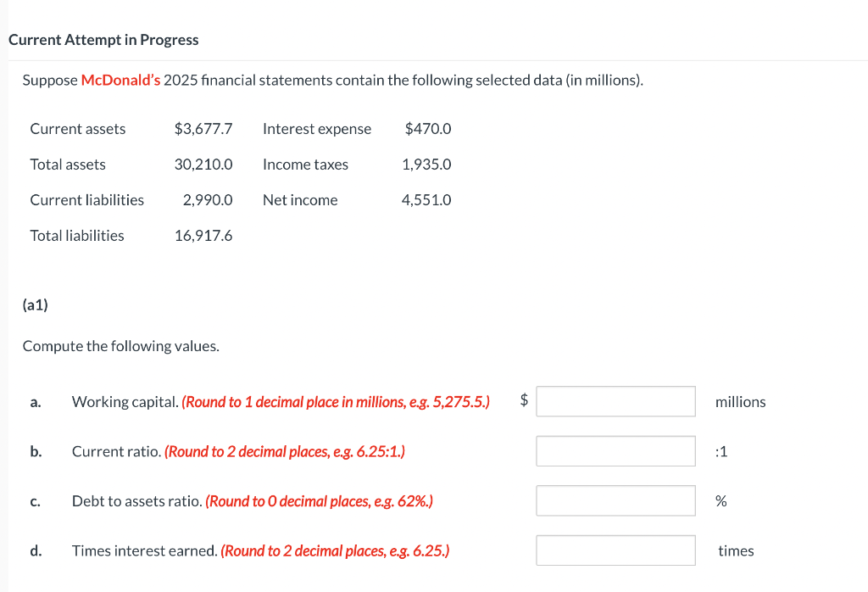Click the (a1) section label
Image resolution: width=868 pixels, height=592 pixels.
click(x=36, y=305)
